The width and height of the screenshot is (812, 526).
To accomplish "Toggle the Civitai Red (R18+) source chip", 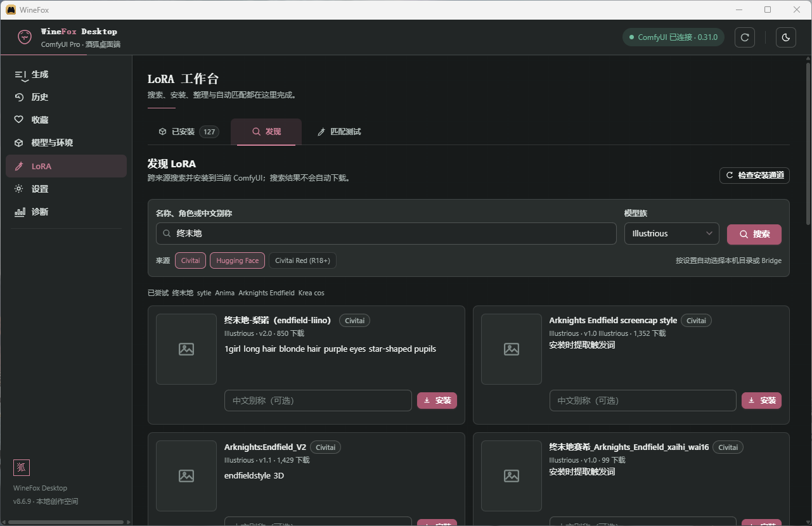I will (x=302, y=260).
